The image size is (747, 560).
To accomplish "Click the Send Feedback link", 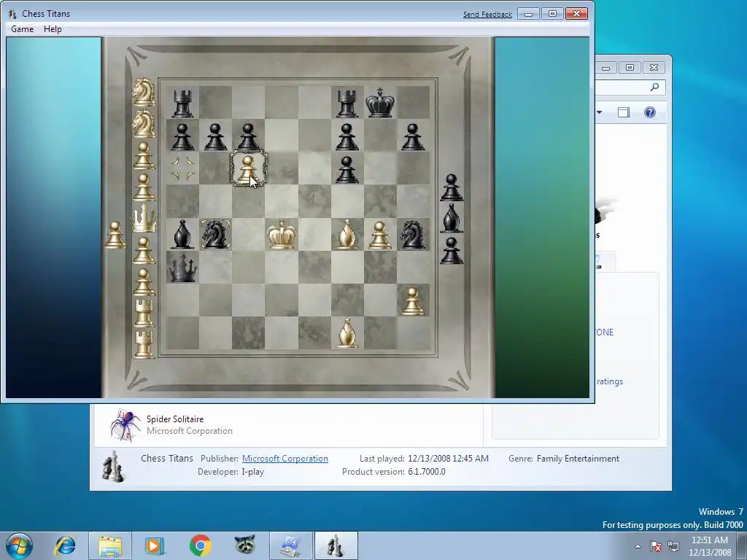I will coord(487,15).
